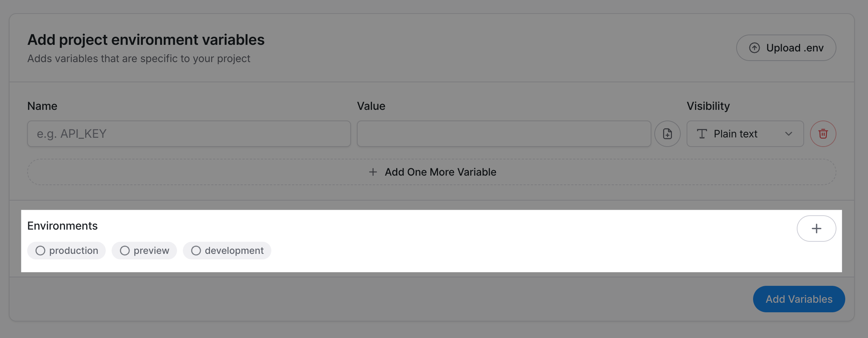The image size is (868, 338).
Task: Click the file-plus icon beside the Value field
Action: [667, 134]
